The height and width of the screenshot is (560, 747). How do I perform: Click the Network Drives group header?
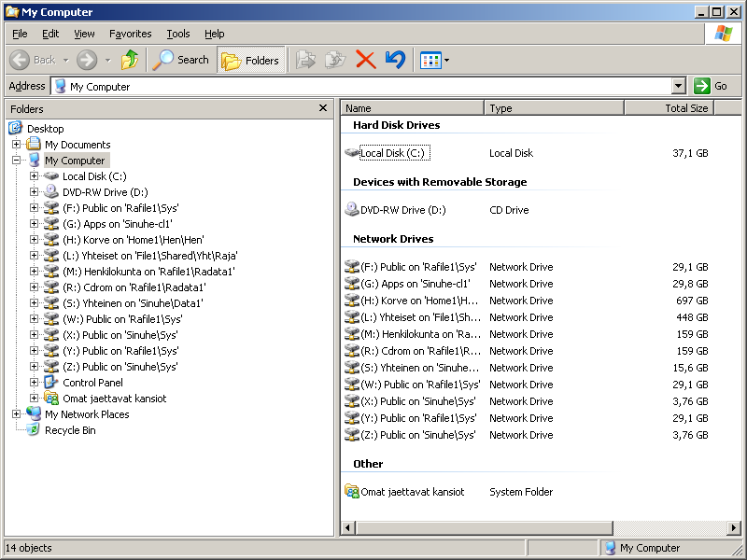click(393, 239)
